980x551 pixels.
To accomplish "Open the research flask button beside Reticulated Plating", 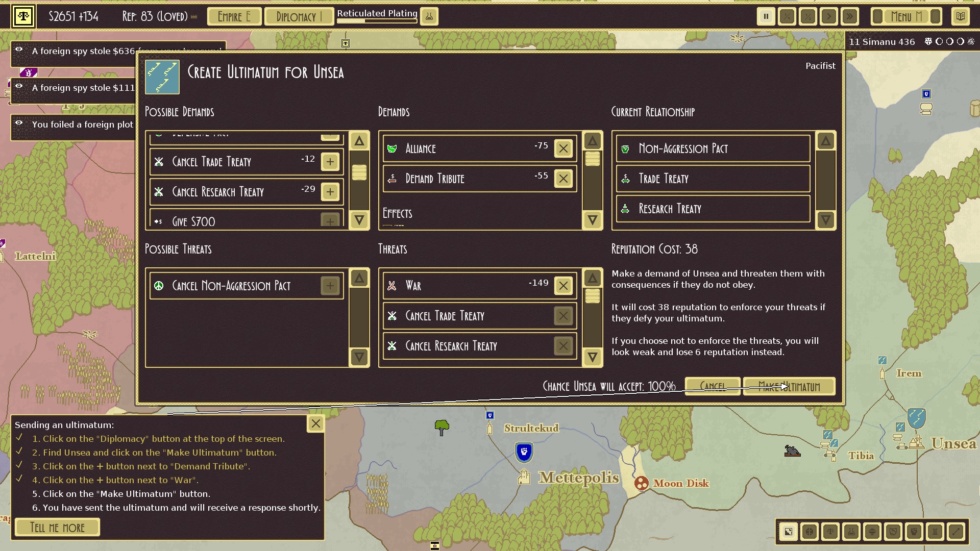I will [x=429, y=16].
